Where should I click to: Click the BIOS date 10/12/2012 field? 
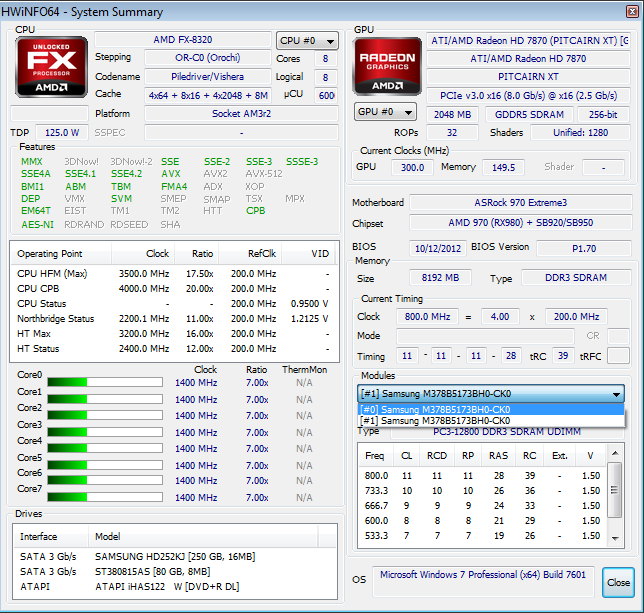438,249
